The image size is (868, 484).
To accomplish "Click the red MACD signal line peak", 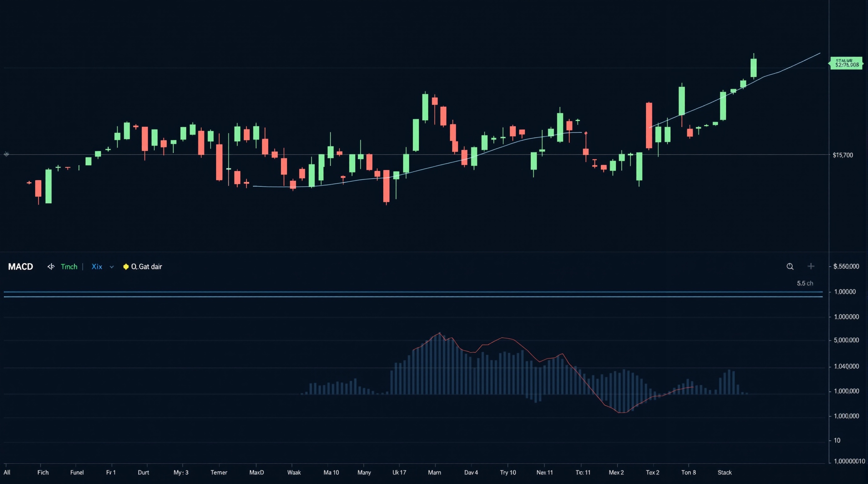I will coord(439,333).
